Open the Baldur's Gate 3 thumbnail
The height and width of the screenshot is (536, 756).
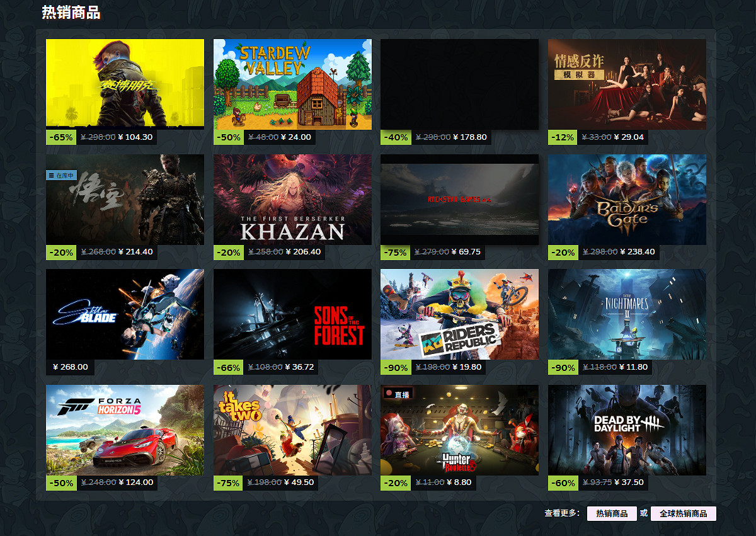(627, 200)
